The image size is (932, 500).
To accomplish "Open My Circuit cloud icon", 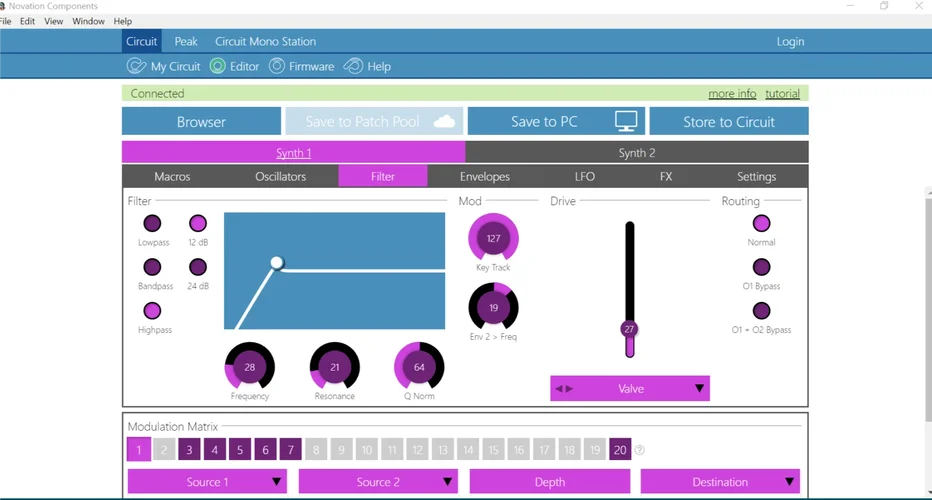I will click(136, 66).
